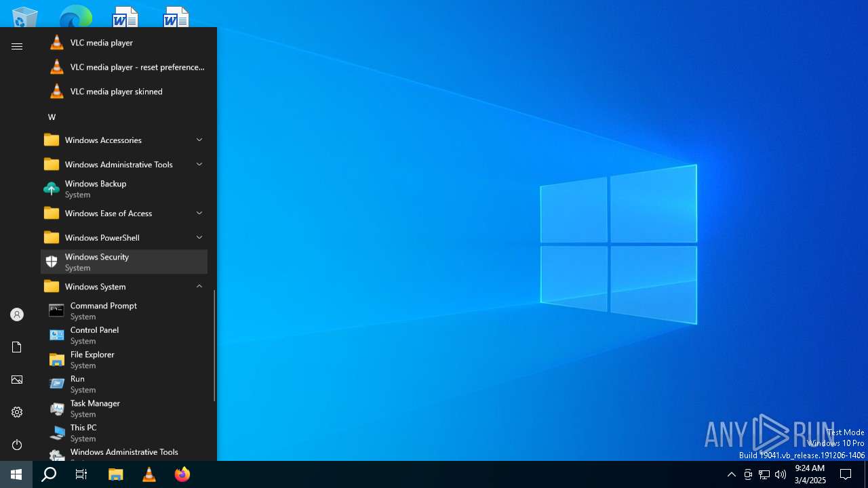
Task: Open taskbar Search
Action: [x=49, y=474]
